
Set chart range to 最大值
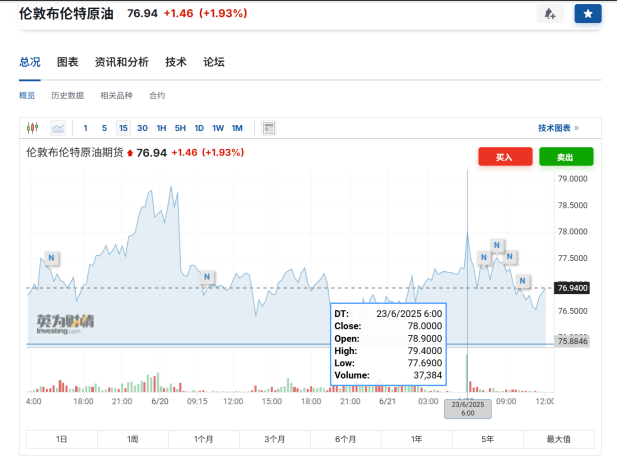pos(559,439)
